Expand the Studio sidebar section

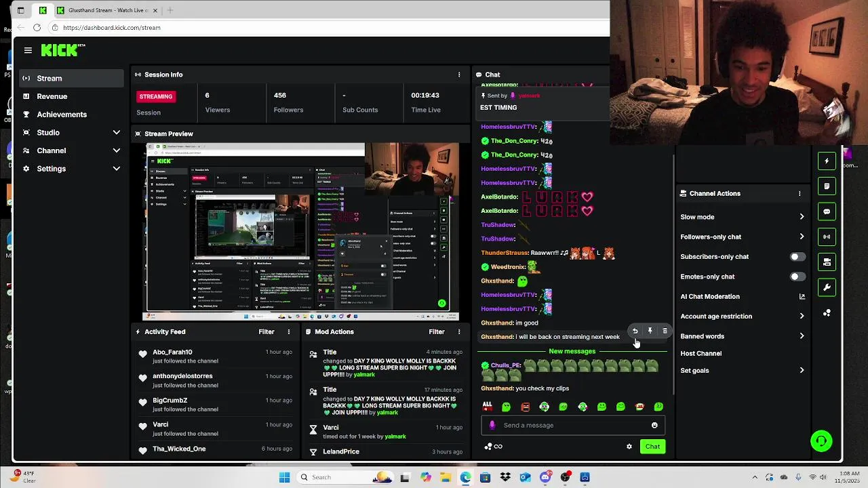[116, 132]
